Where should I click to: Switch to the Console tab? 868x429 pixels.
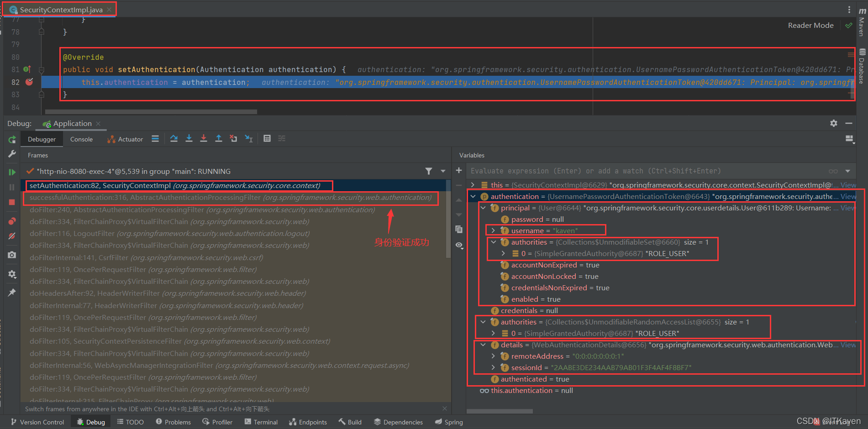pos(81,139)
